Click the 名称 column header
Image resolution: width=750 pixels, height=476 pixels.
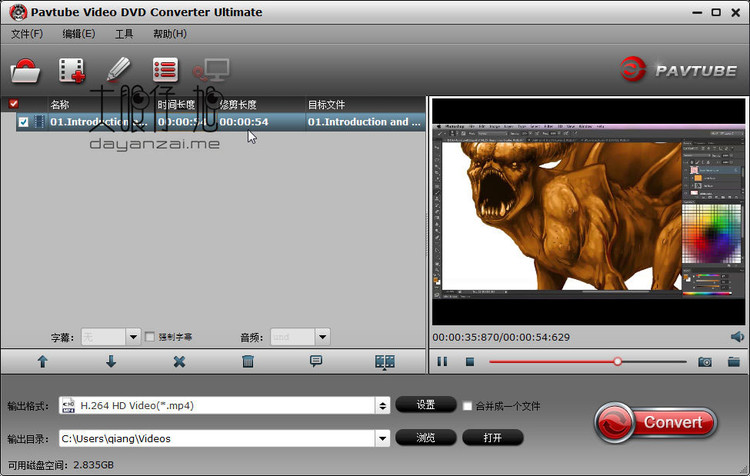60,104
